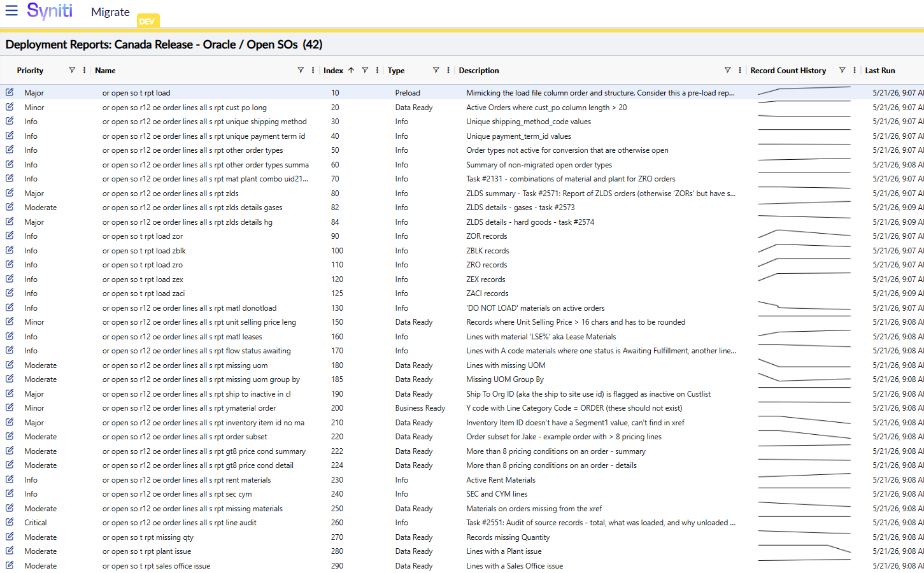This screenshot has width=924, height=573.
Task: Click the Syniti logo
Action: (x=50, y=11)
